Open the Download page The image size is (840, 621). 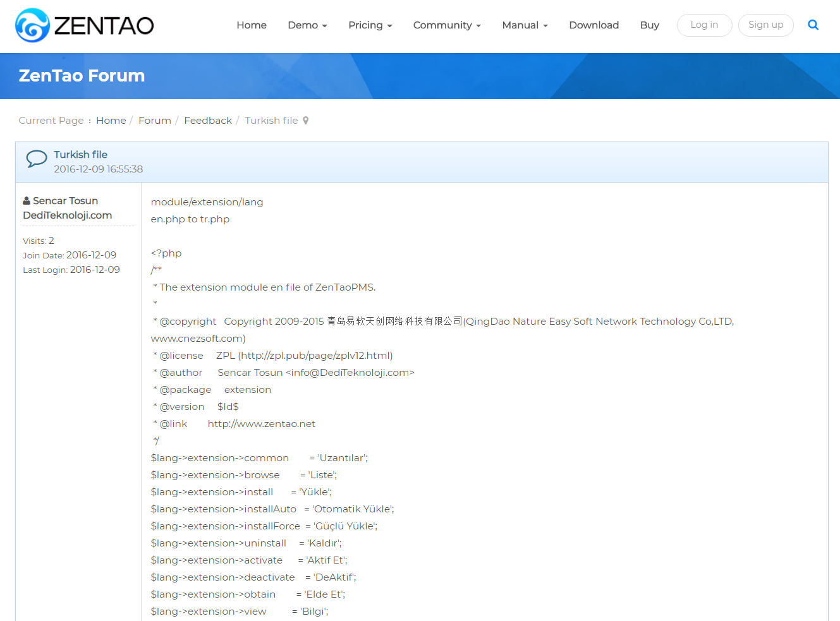(x=594, y=25)
